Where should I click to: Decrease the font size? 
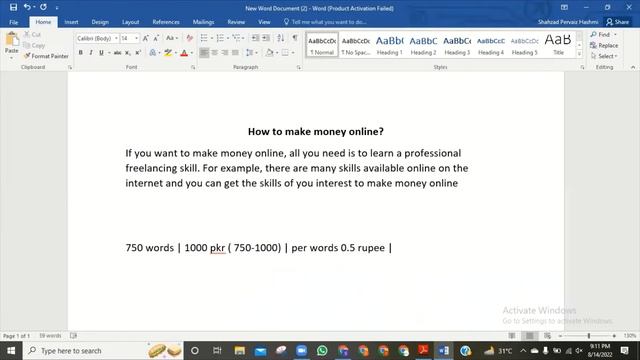[156, 38]
